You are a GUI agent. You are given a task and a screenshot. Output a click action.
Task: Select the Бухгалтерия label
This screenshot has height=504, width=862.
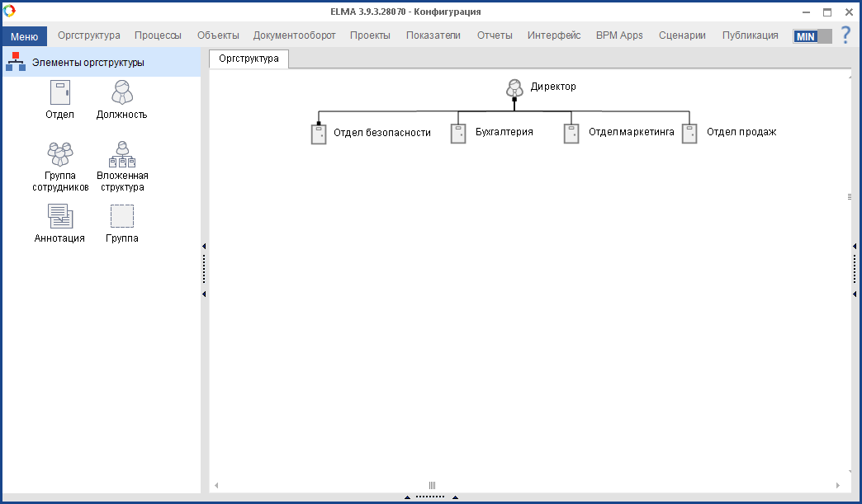point(504,132)
